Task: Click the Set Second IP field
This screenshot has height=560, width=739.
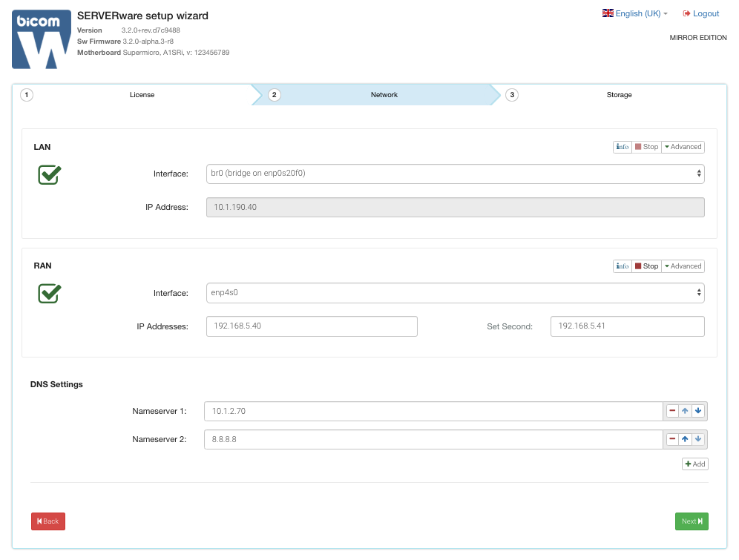Action: tap(627, 326)
